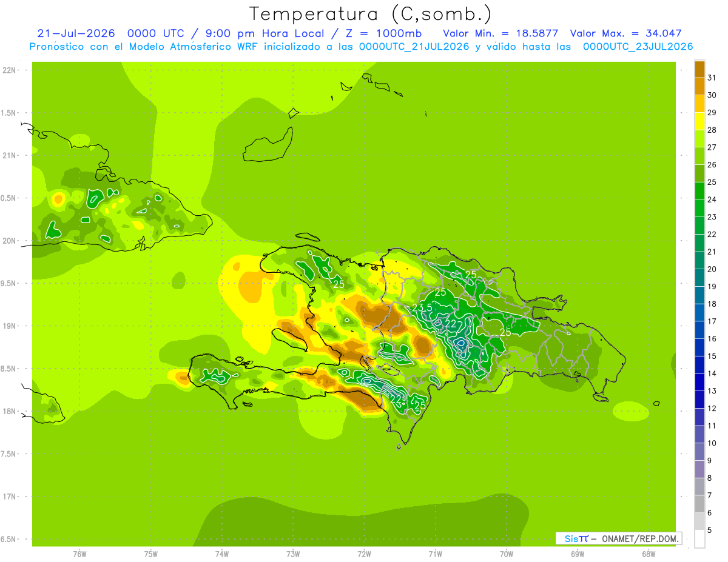Click the "8" label on the color bar
Image resolution: width=728 pixels, height=562 pixels.
point(710,478)
